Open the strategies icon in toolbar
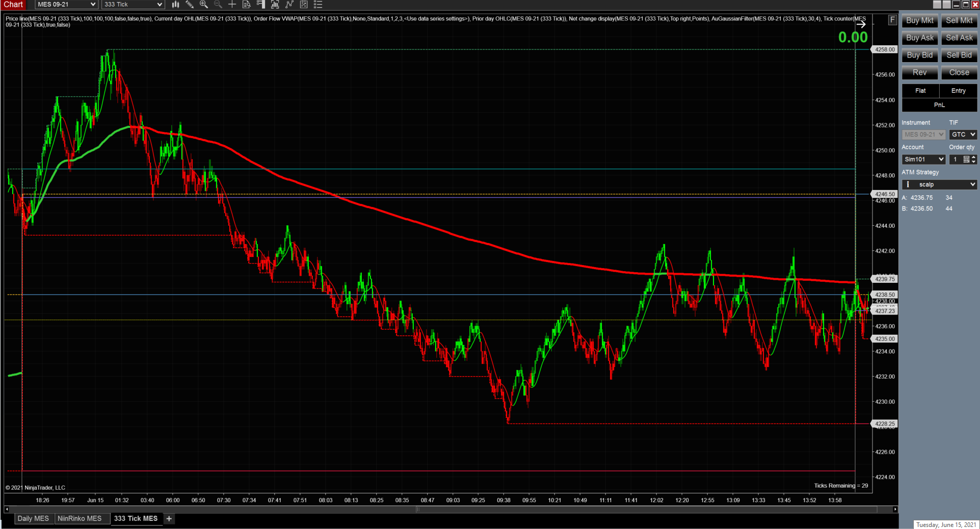 coord(289,5)
